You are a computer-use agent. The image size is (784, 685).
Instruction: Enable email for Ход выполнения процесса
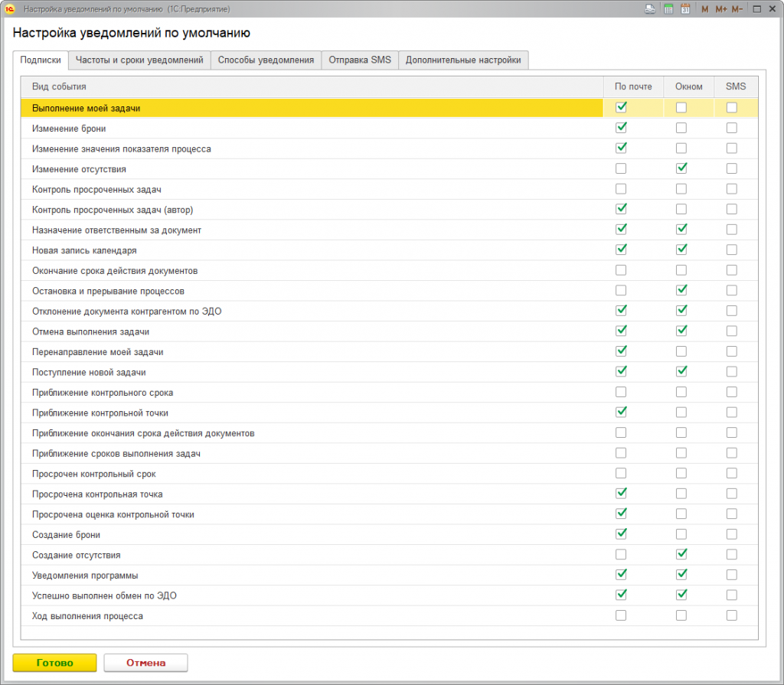pyautogui.click(x=621, y=615)
